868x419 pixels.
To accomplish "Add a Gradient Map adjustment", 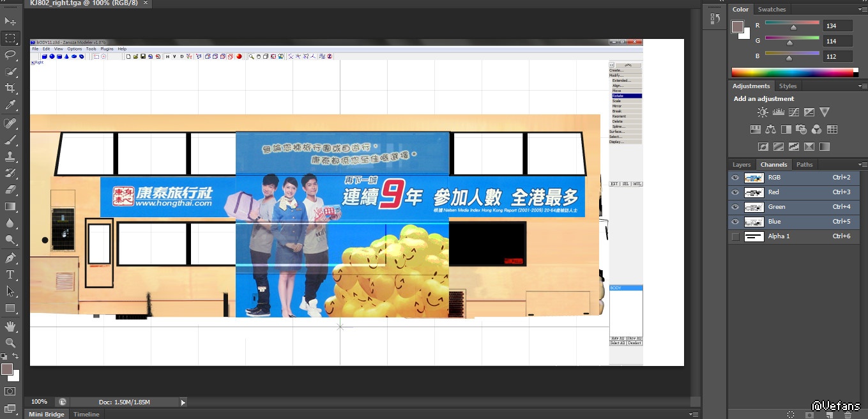I will [x=825, y=146].
